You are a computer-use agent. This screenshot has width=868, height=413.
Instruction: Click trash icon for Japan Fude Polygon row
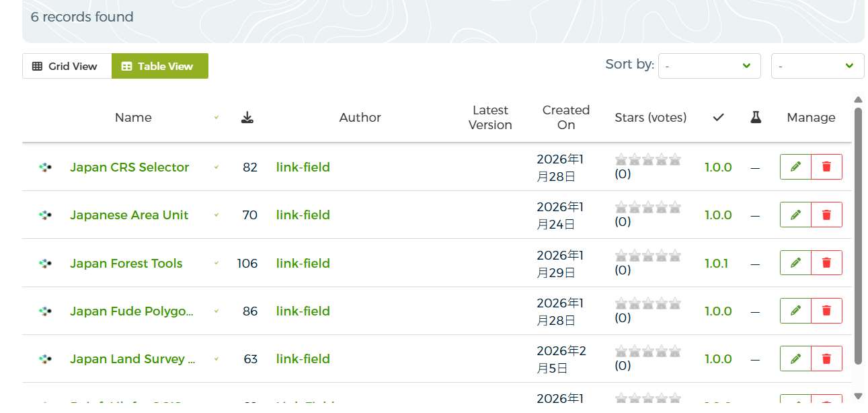coord(826,311)
